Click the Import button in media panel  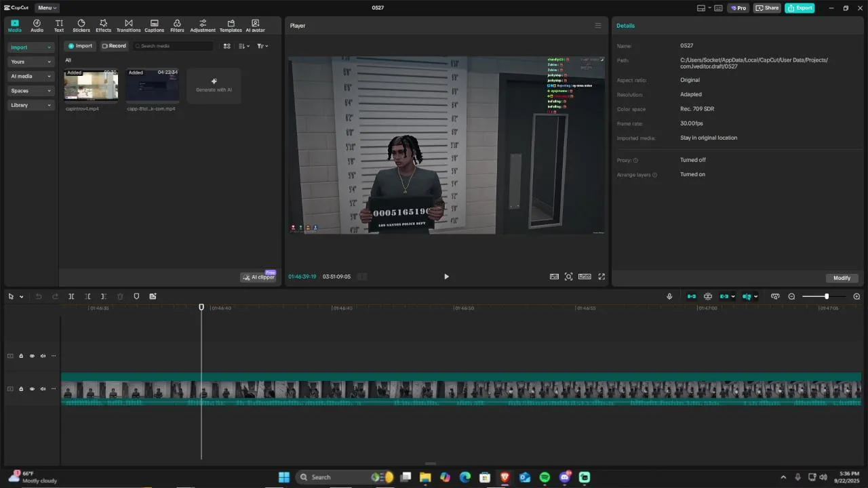[80, 46]
